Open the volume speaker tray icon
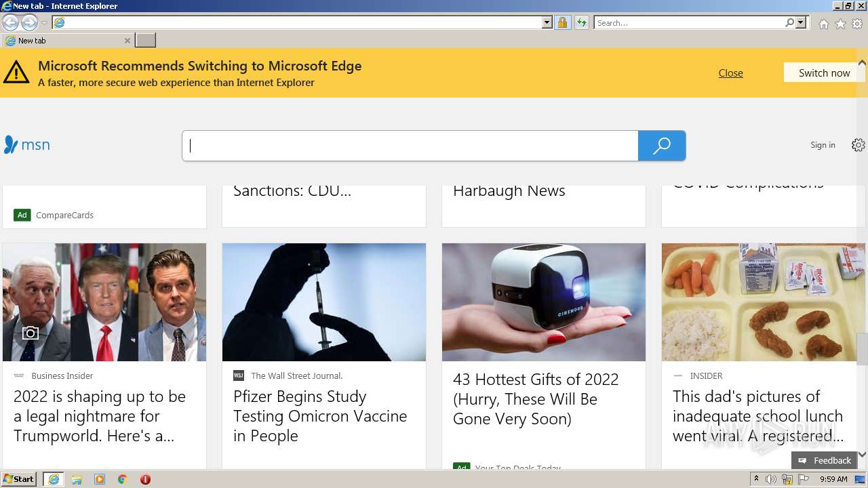 click(771, 479)
